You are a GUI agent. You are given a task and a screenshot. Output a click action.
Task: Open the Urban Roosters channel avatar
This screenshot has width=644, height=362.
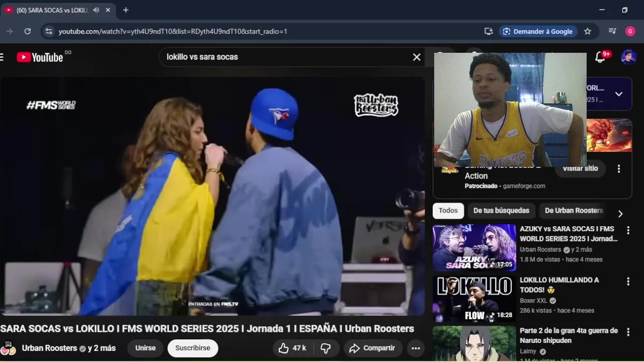point(8,348)
